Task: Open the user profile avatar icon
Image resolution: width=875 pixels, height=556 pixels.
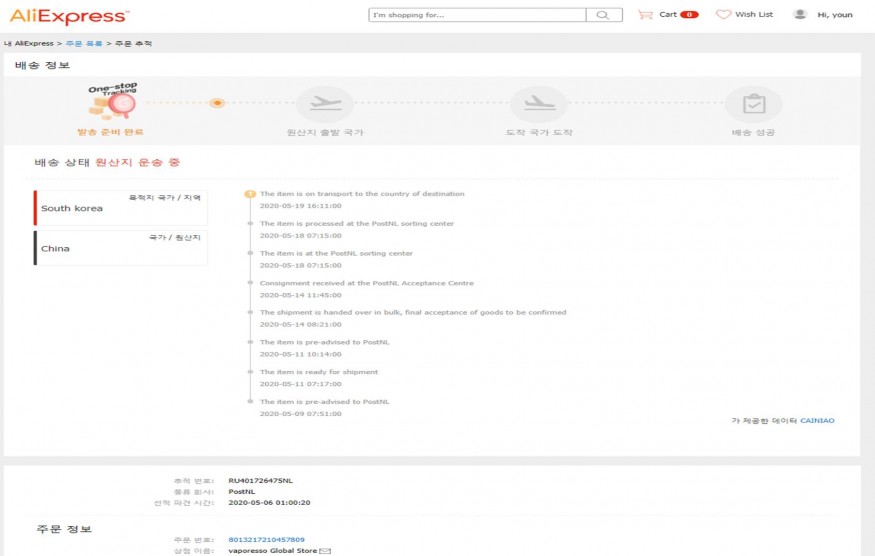Action: click(x=799, y=15)
